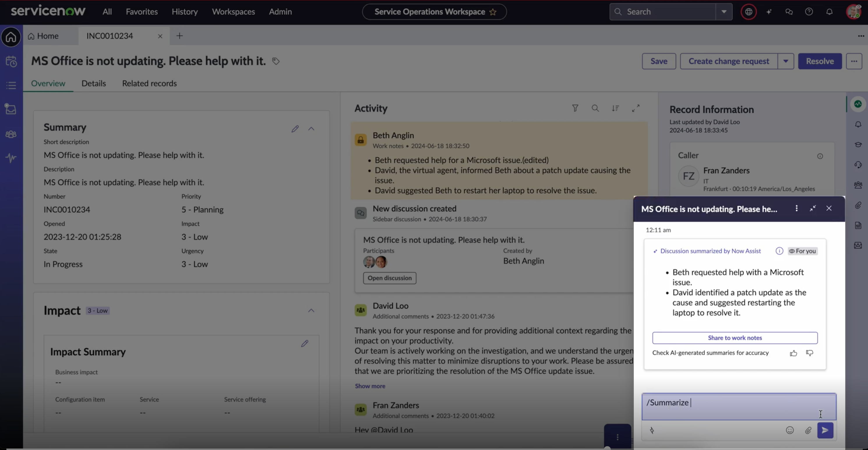Open the Create change request dropdown arrow
The height and width of the screenshot is (450, 868).
tap(786, 61)
